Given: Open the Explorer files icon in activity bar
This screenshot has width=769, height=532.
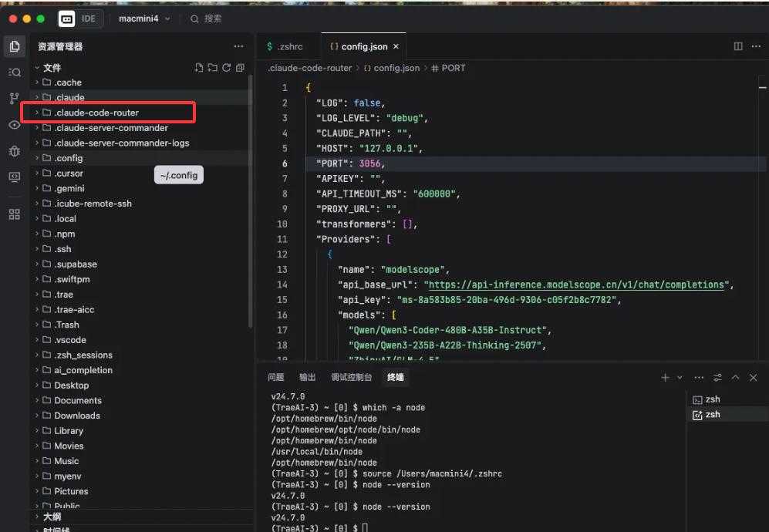Looking at the screenshot, I should (x=15, y=46).
